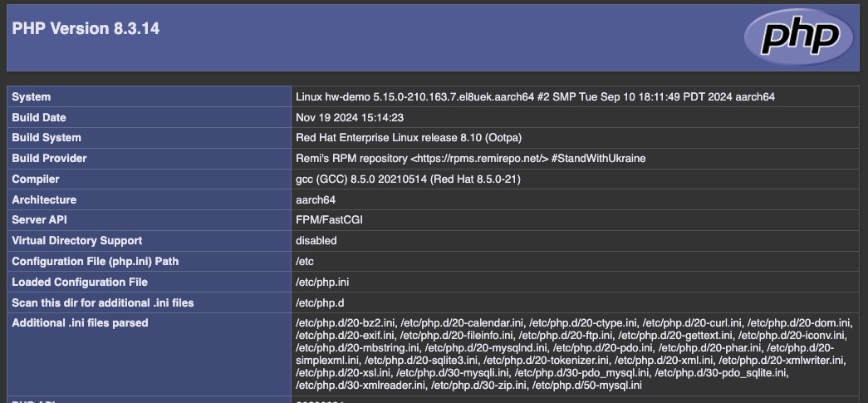Click the 20-tokenizer.ini file path

[547, 361]
